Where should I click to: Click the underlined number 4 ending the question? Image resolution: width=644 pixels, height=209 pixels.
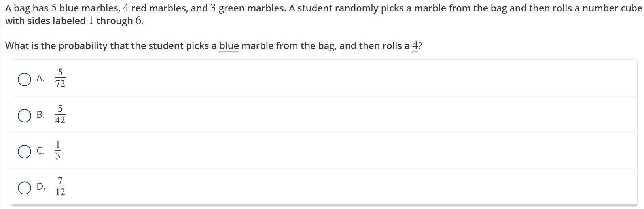(415, 46)
